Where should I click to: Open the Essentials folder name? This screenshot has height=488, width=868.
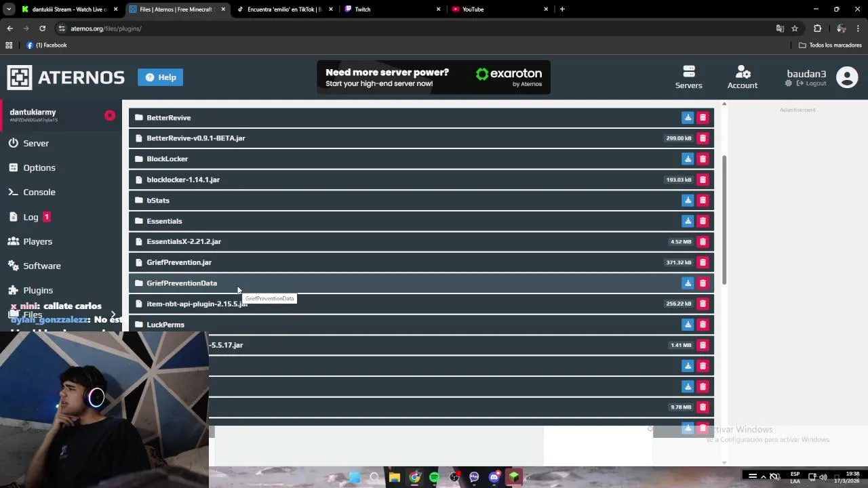[x=164, y=221]
